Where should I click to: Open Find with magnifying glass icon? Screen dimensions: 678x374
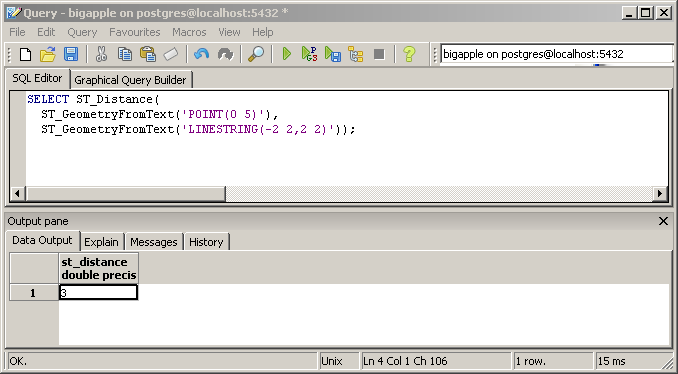pyautogui.click(x=256, y=54)
